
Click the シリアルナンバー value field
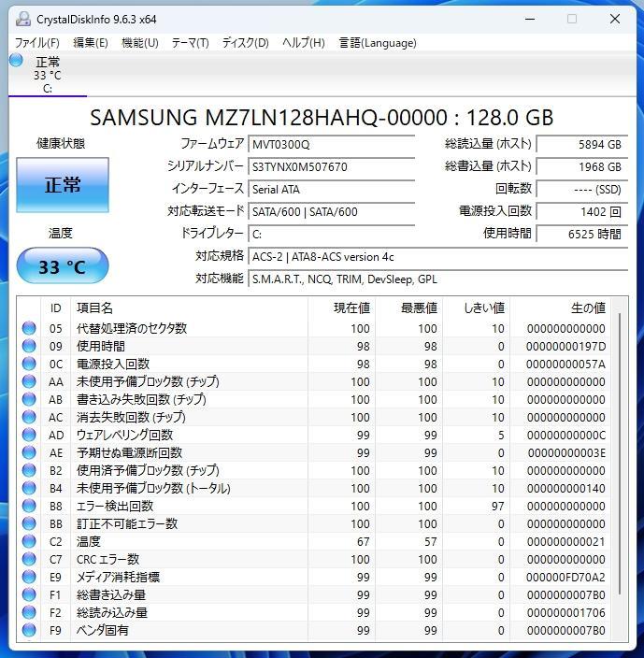(x=332, y=167)
